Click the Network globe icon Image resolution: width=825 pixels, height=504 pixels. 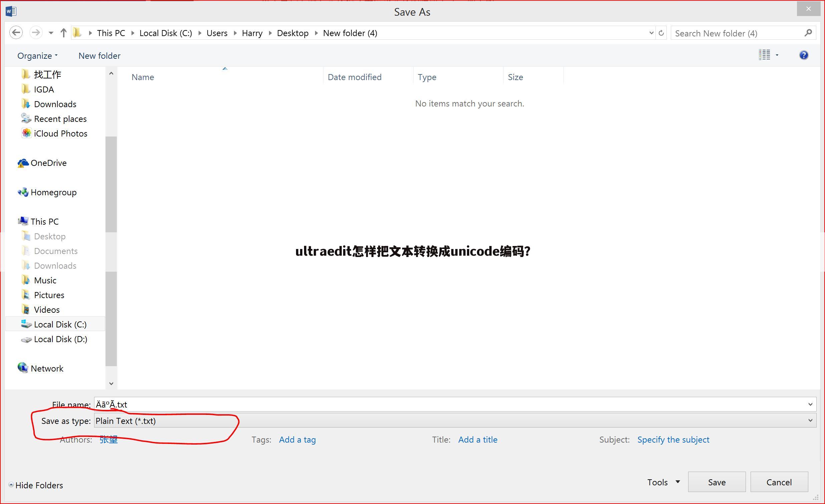[23, 368]
